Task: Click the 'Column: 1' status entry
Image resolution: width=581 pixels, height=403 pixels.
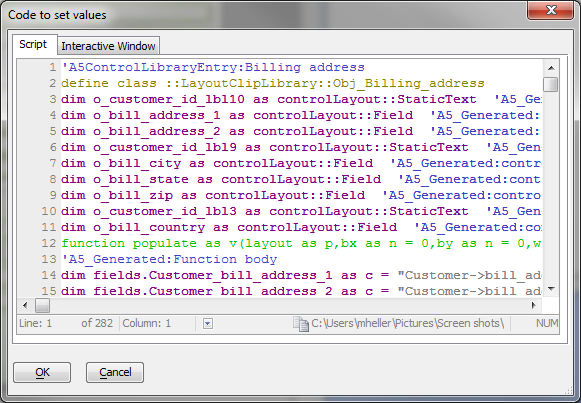Action: (147, 323)
